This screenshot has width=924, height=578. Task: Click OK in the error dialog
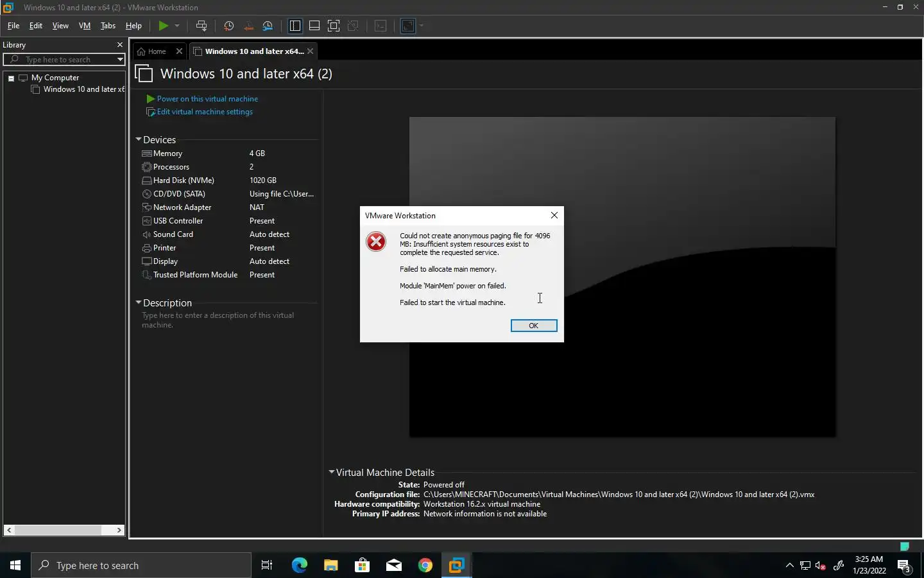(534, 326)
